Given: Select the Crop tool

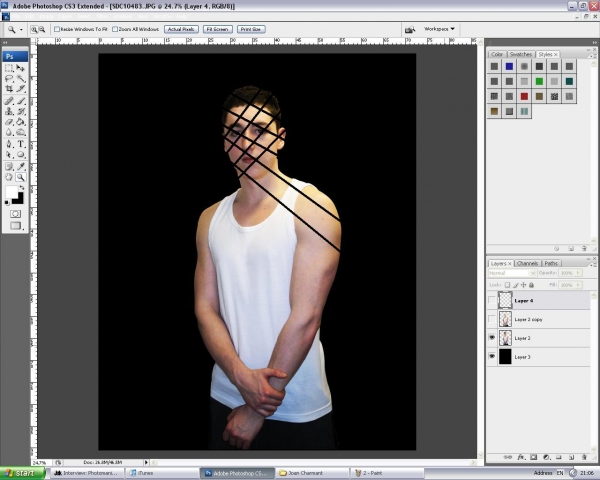Looking at the screenshot, I should 9,89.
